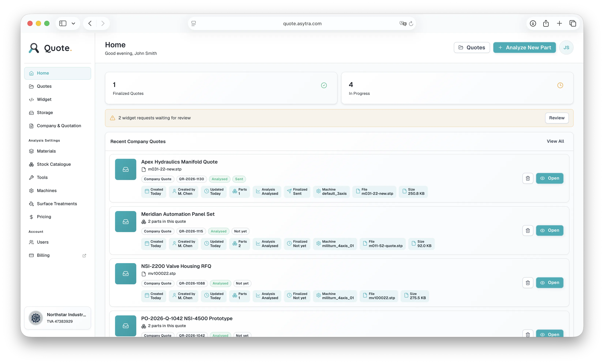Click the widget requests warning icon
Image resolution: width=604 pixels, height=364 pixels.
(x=112, y=118)
